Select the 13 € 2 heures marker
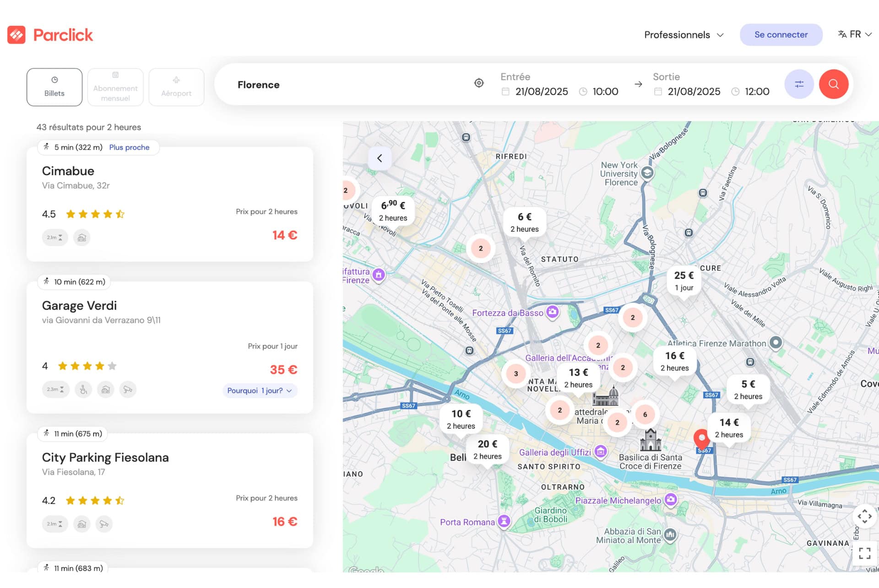Image resolution: width=879 pixels, height=588 pixels. coord(578,378)
